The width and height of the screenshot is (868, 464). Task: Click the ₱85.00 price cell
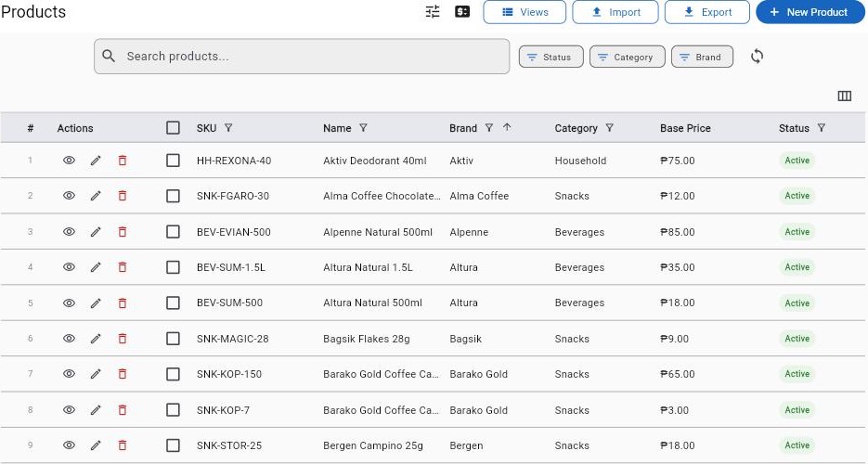(678, 232)
